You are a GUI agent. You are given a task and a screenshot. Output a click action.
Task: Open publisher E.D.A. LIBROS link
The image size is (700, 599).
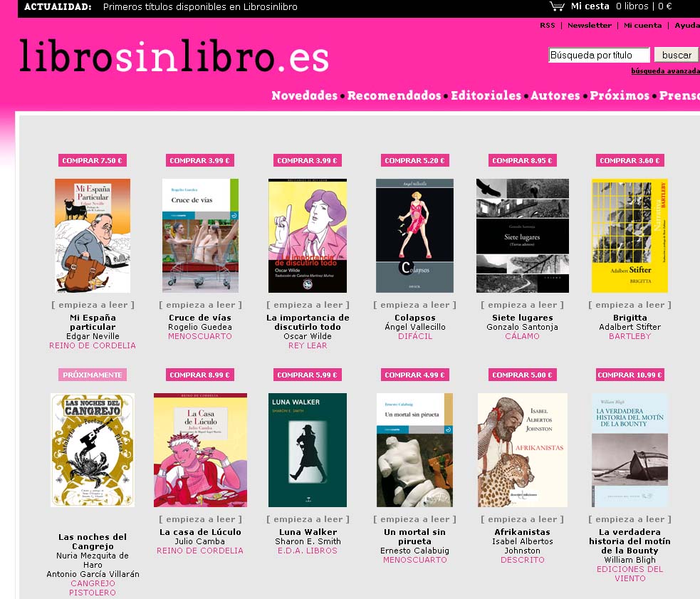coord(308,551)
